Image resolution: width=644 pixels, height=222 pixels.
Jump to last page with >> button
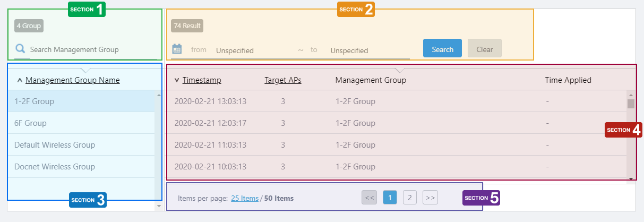pyautogui.click(x=430, y=198)
